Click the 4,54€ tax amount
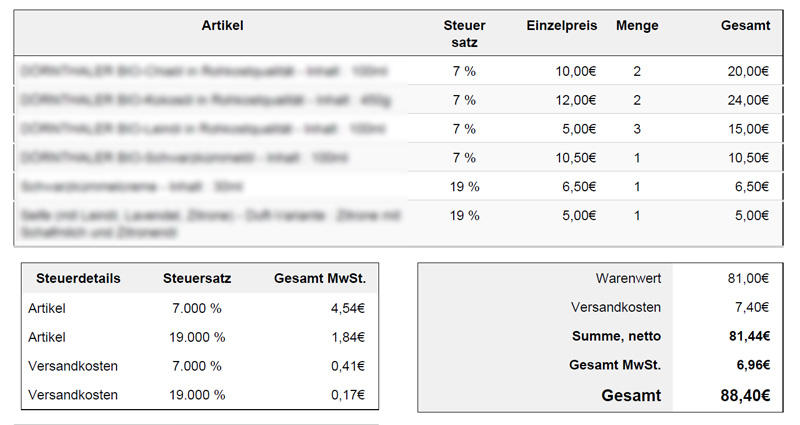Viewport: 800px width, 425px height. (x=347, y=308)
